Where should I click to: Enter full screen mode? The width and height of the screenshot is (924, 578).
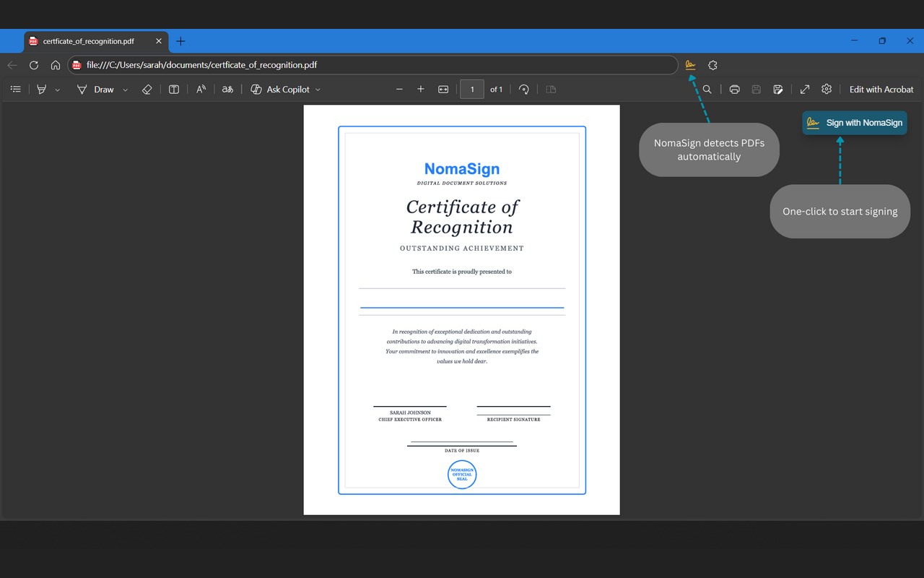pyautogui.click(x=805, y=90)
